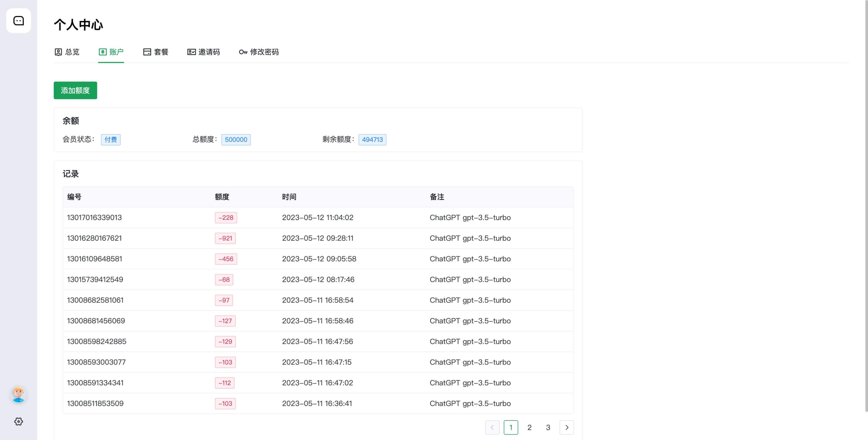The image size is (868, 440).
Task: Click the -228 quota tag in first row
Action: [x=226, y=218]
